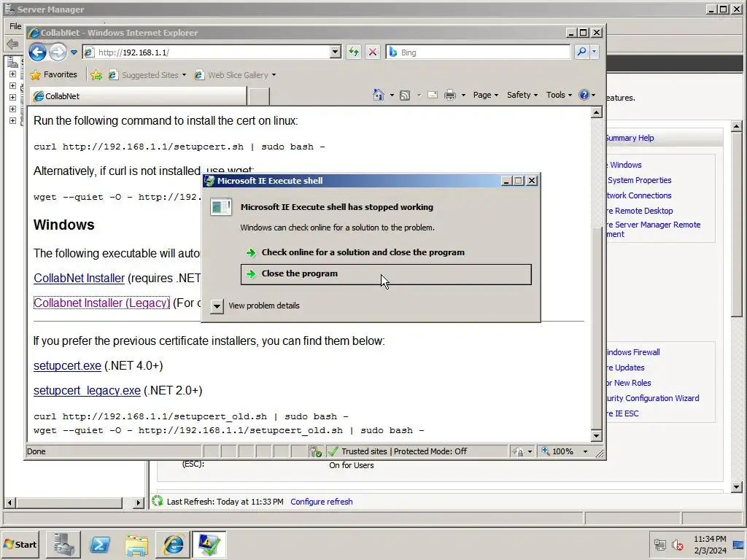Open a new blank tab
The image size is (747, 560).
point(259,96)
